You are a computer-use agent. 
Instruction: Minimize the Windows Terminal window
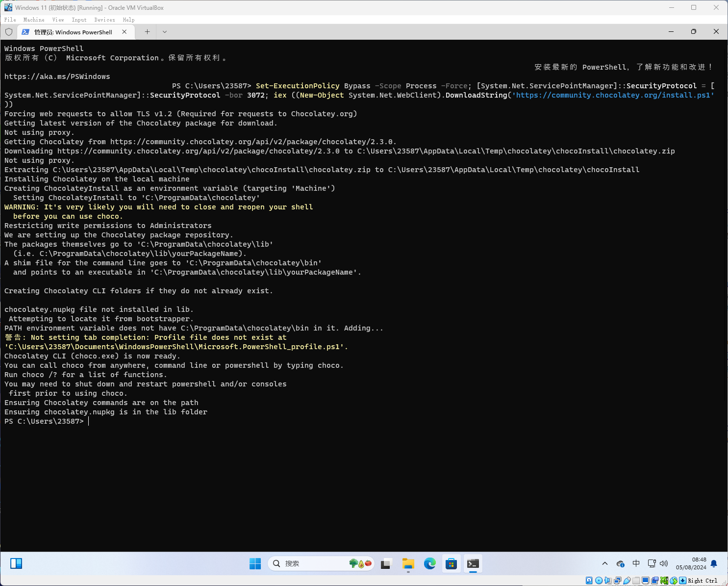pyautogui.click(x=671, y=31)
